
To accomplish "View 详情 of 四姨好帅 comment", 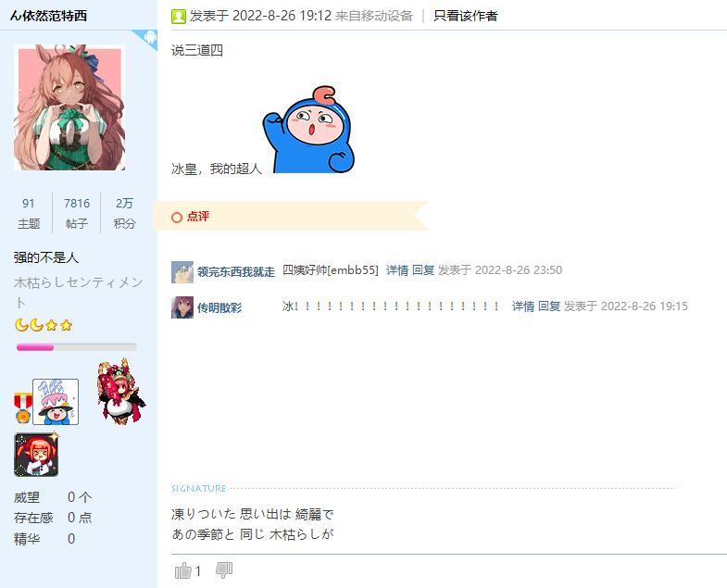I will click(397, 270).
